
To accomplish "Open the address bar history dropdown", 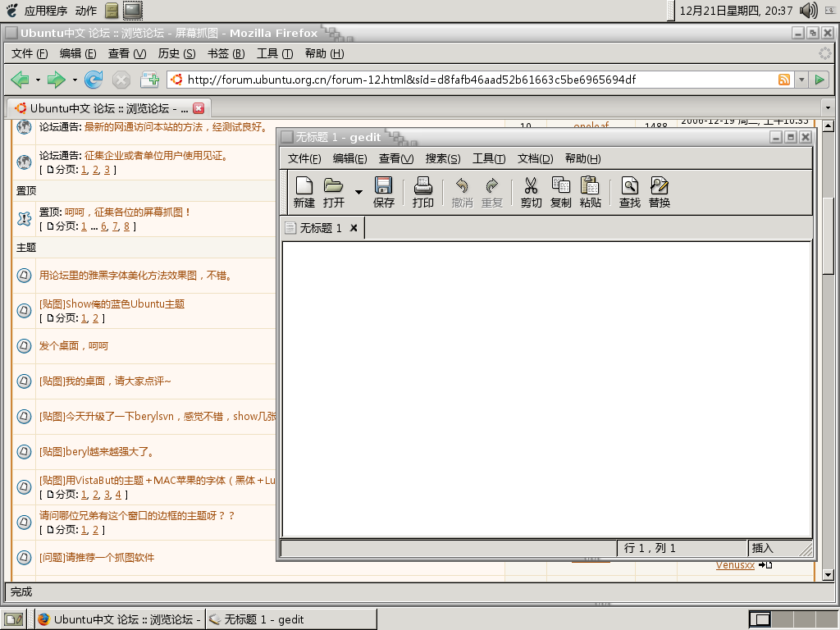I will (801, 80).
